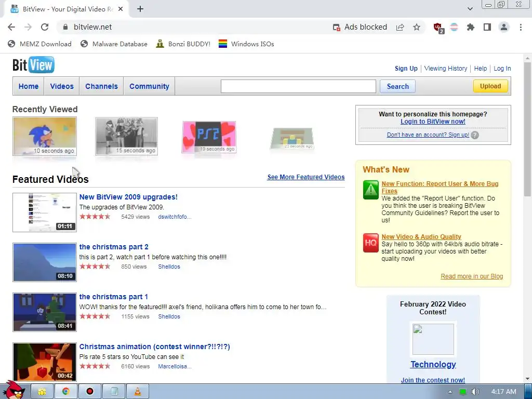The height and width of the screenshot is (399, 532).
Task: Go back with the browser back arrow
Action: point(11,27)
